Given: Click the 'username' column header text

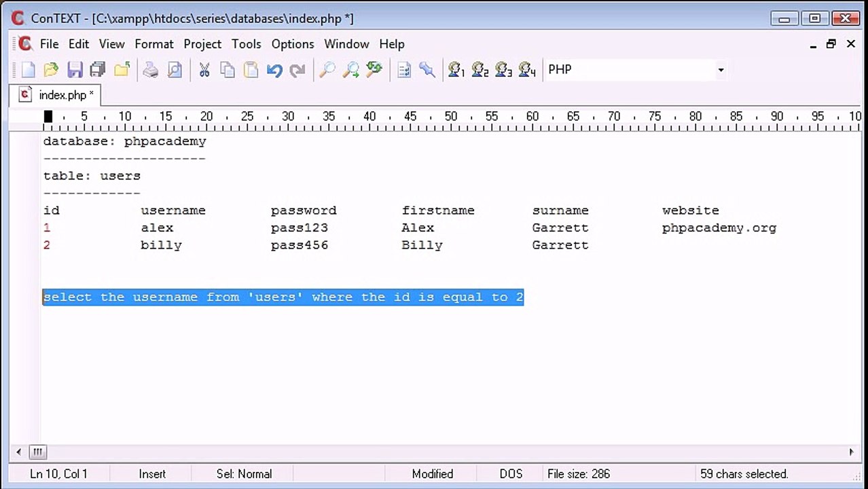Looking at the screenshot, I should point(173,211).
